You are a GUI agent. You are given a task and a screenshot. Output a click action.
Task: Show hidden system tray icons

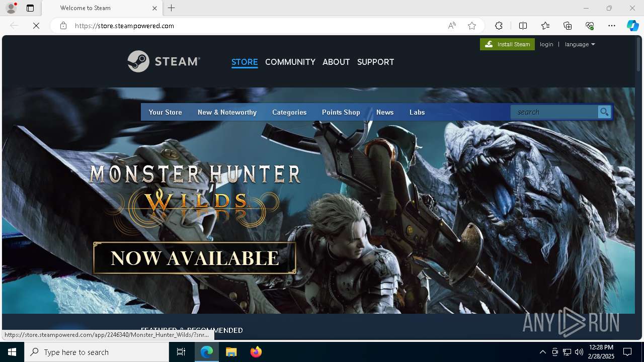[x=542, y=352]
